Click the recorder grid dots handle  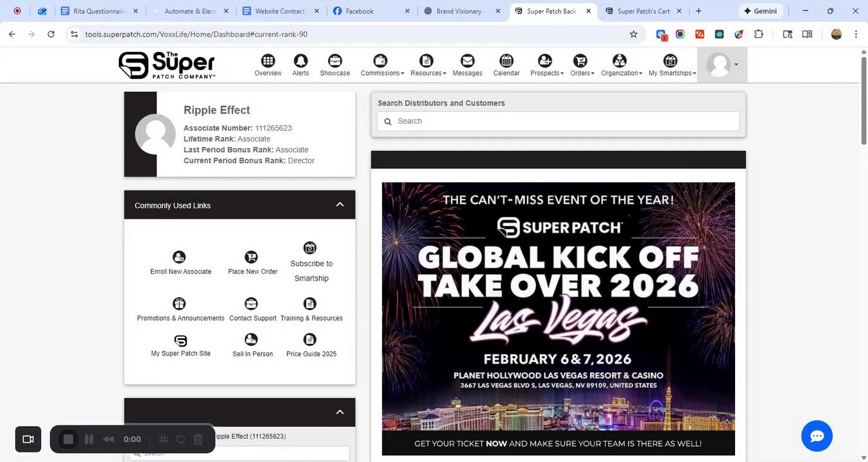tap(163, 440)
